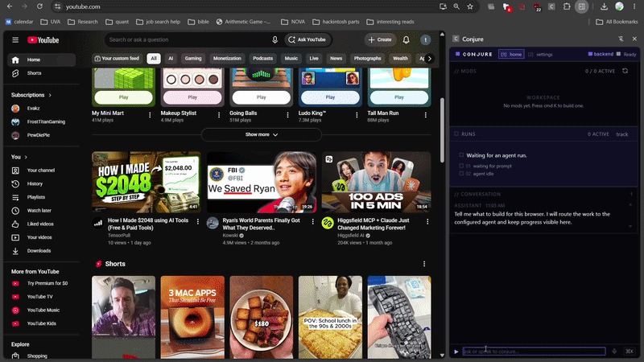
Task: Select Your custom feed chip
Action: click(x=117, y=58)
